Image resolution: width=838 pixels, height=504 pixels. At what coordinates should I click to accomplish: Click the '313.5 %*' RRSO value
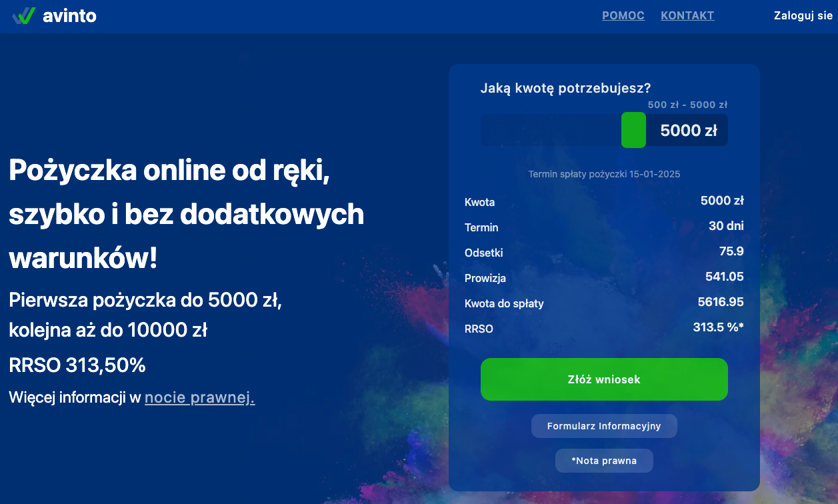pos(719,327)
